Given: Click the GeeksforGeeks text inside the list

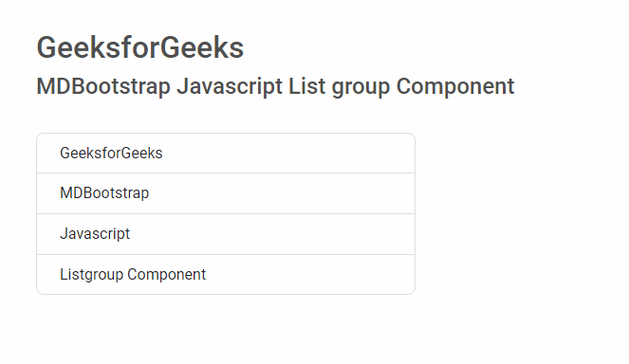Looking at the screenshot, I should tap(111, 154).
